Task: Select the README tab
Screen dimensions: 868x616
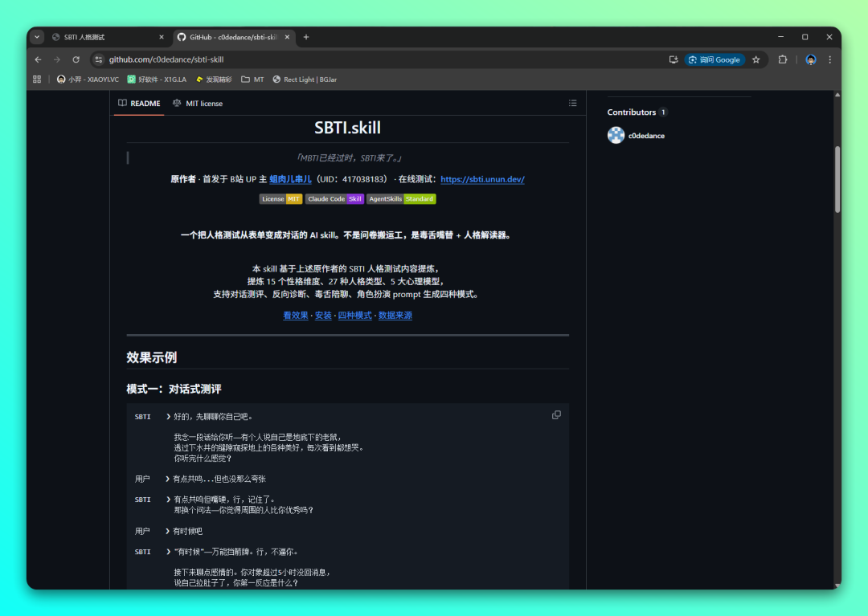Action: (139, 104)
